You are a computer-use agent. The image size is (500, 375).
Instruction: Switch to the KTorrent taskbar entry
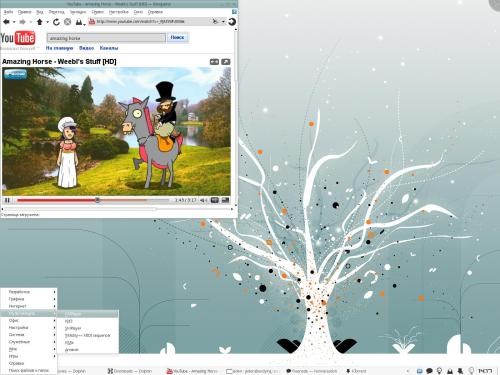tap(356, 371)
